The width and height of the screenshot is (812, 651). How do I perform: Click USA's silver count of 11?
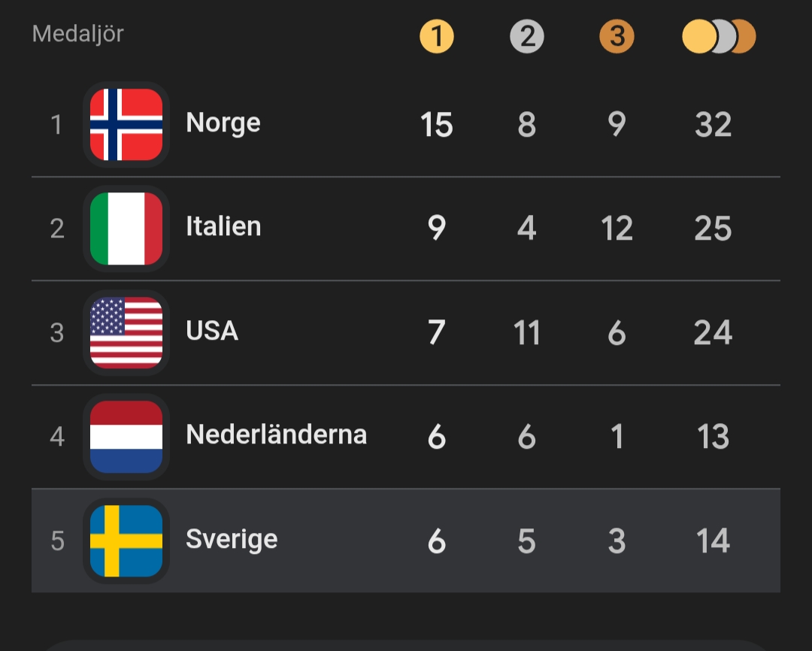point(527,332)
